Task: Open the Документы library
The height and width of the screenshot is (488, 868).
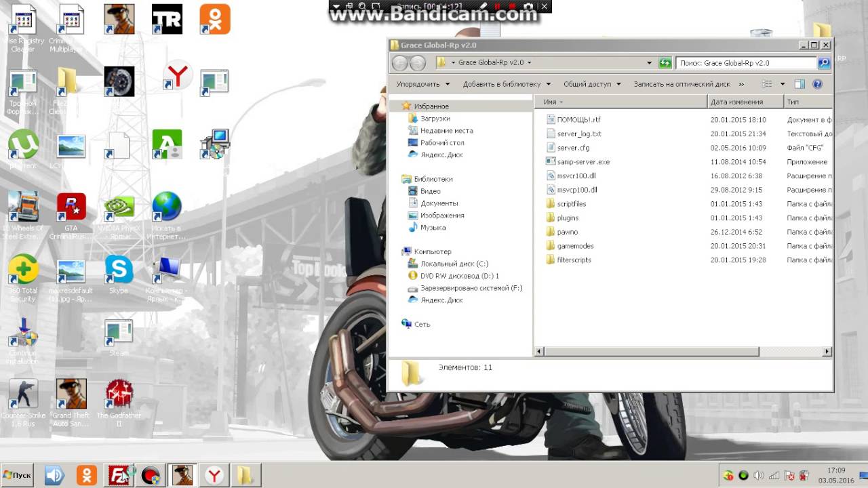Action: click(433, 203)
